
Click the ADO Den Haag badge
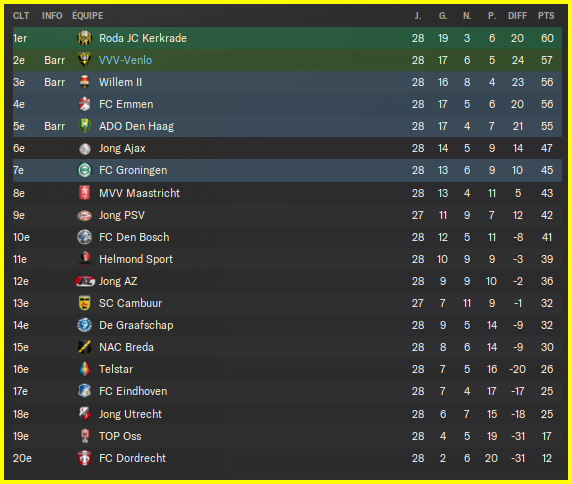tap(85, 126)
